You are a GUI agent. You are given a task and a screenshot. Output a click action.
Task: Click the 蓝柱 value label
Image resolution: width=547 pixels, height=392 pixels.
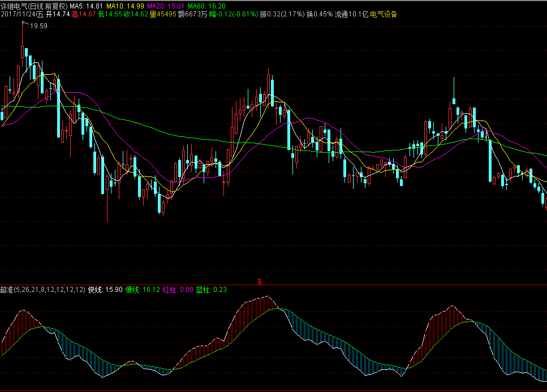pyautogui.click(x=212, y=290)
